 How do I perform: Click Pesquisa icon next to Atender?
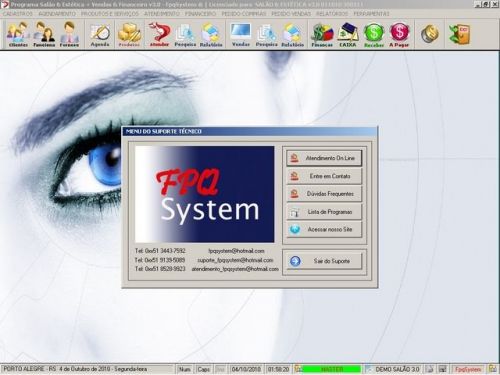pyautogui.click(x=185, y=34)
